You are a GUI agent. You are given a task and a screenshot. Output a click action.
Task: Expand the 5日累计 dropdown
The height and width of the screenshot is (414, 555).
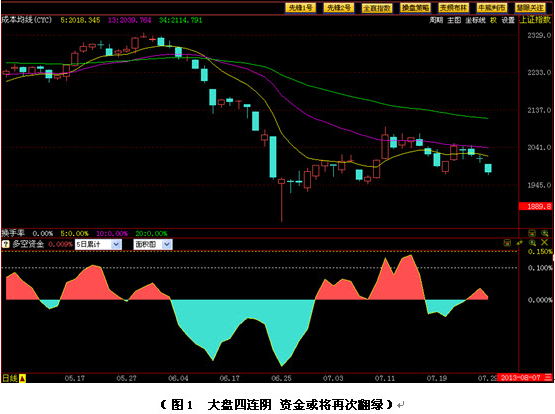point(116,244)
